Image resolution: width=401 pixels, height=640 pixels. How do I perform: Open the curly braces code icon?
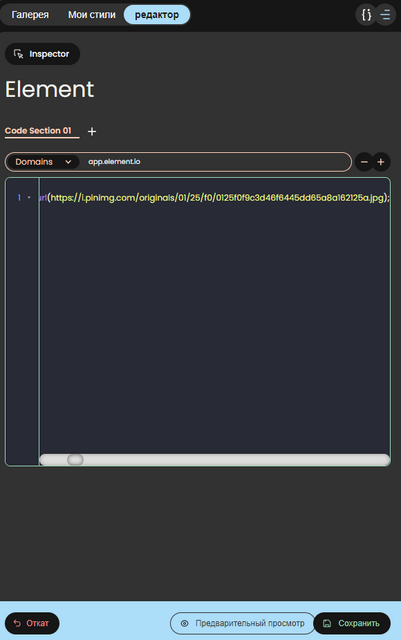366,15
